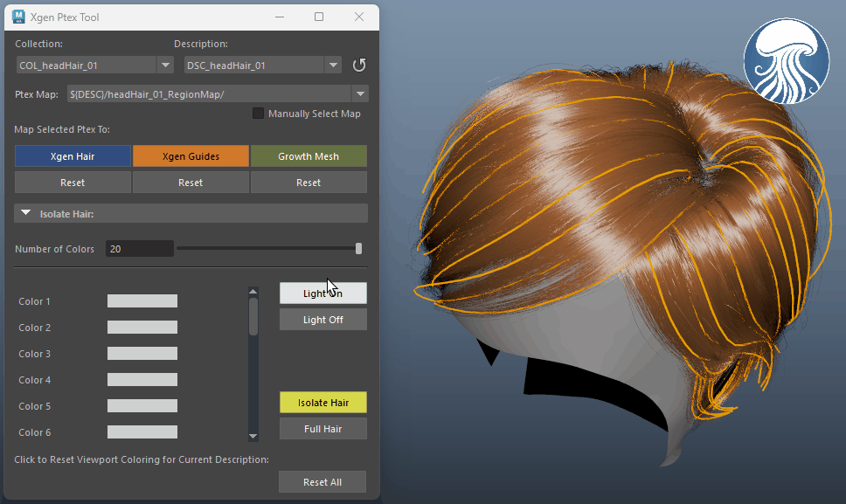Select the DSC_headHair_01 description field

254,66
